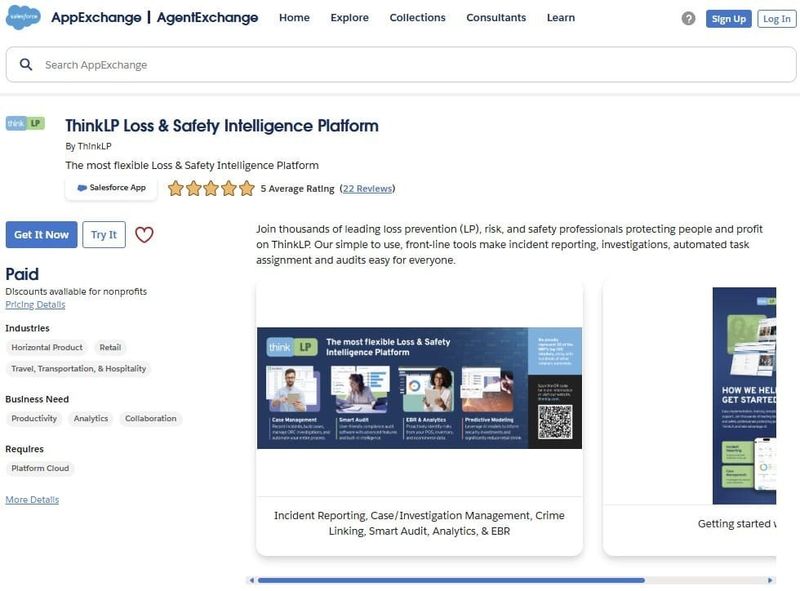The height and width of the screenshot is (591, 800).
Task: Click the search magnifier icon
Action: (26, 65)
